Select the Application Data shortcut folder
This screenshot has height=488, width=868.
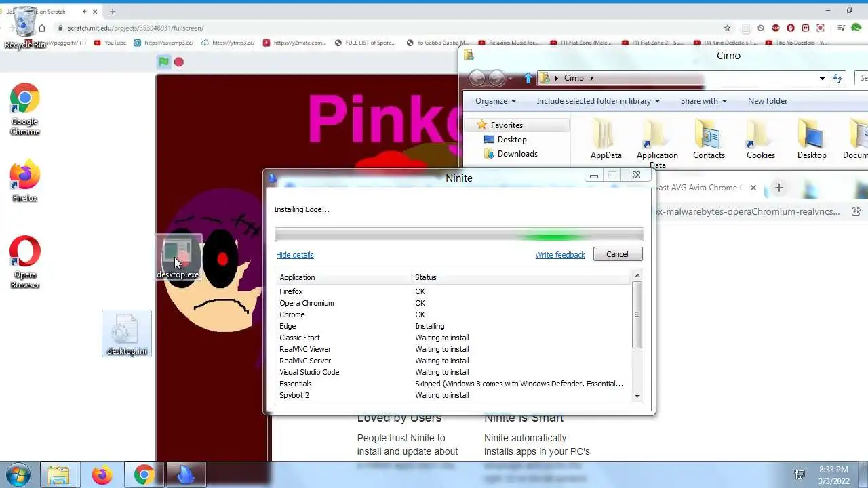point(657,143)
